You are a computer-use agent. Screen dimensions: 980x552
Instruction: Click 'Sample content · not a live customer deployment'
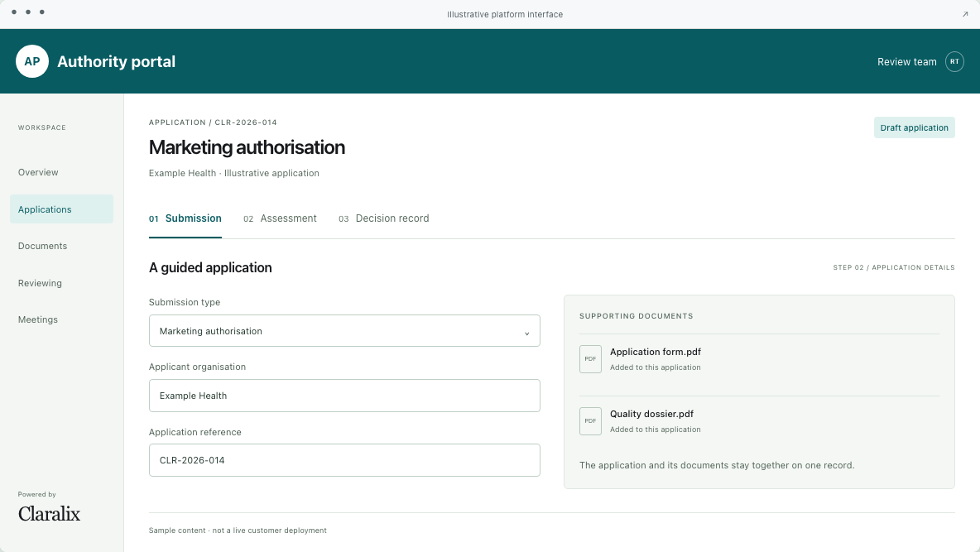(238, 530)
